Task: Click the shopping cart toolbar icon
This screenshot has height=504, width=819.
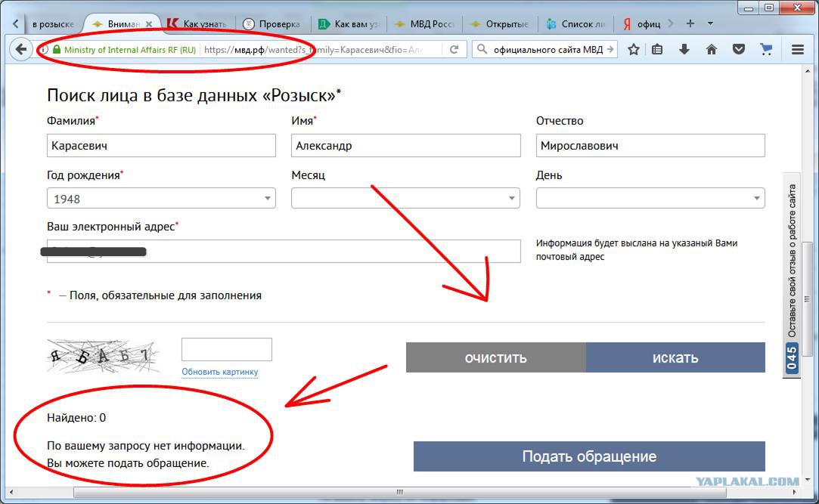Action: point(766,50)
